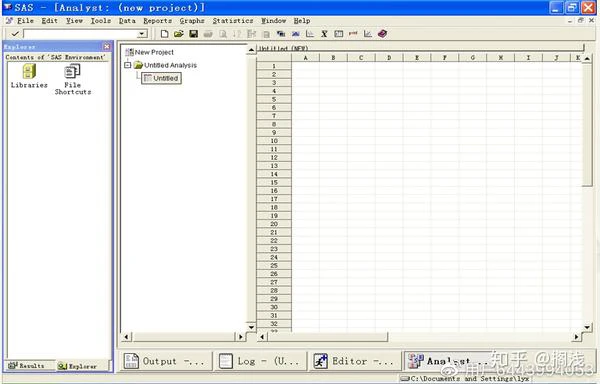
Task: Open the Statistics menu
Action: pyautogui.click(x=233, y=21)
